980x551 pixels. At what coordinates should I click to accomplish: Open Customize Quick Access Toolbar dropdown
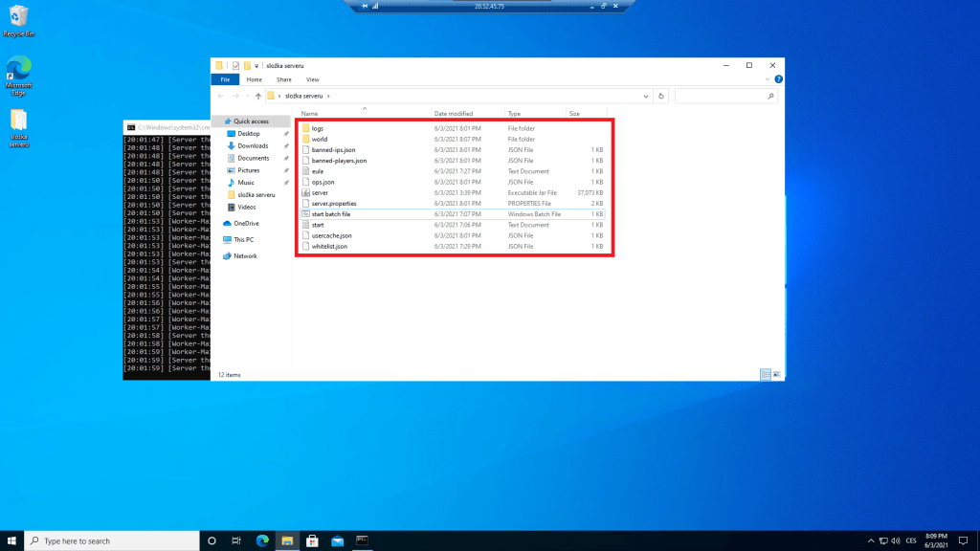tap(257, 65)
